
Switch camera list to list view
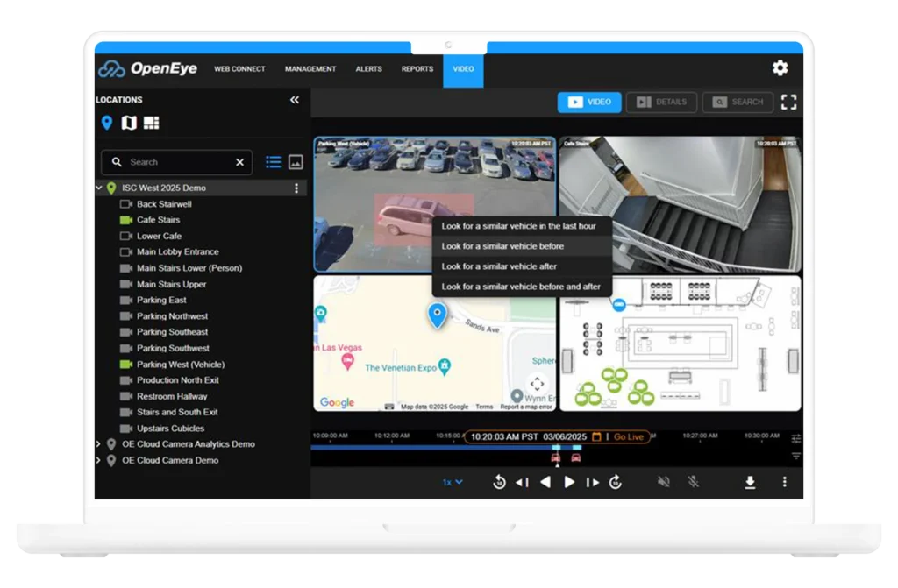[x=274, y=162]
